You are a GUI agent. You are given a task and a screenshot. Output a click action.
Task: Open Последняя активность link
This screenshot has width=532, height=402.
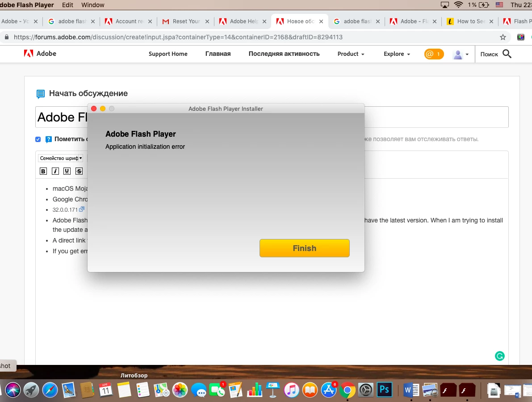point(284,54)
